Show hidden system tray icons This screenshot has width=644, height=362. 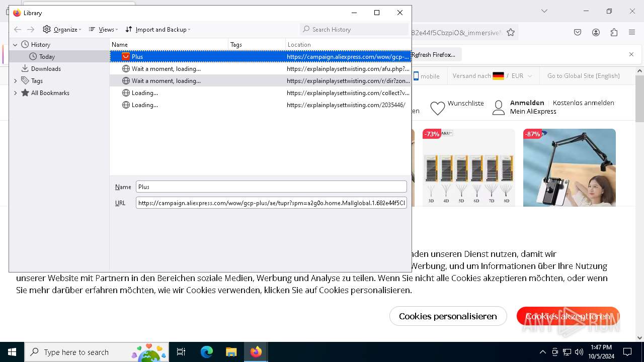(x=542, y=352)
